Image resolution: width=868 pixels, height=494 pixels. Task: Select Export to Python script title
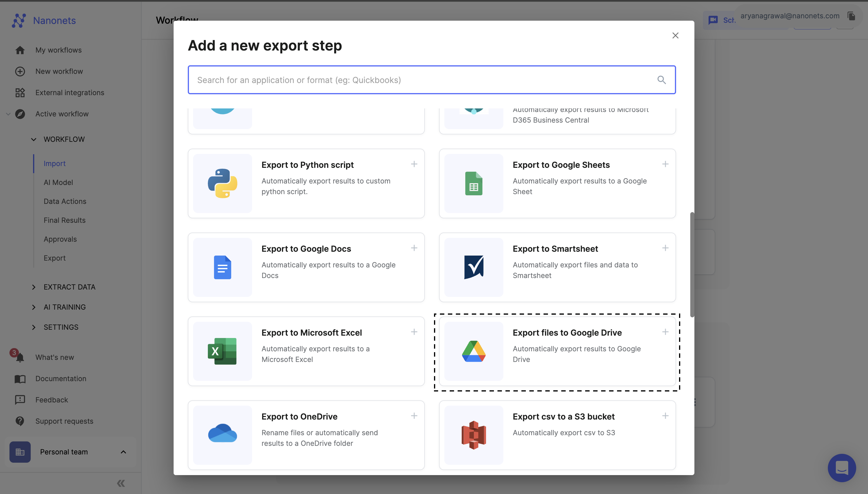(307, 165)
